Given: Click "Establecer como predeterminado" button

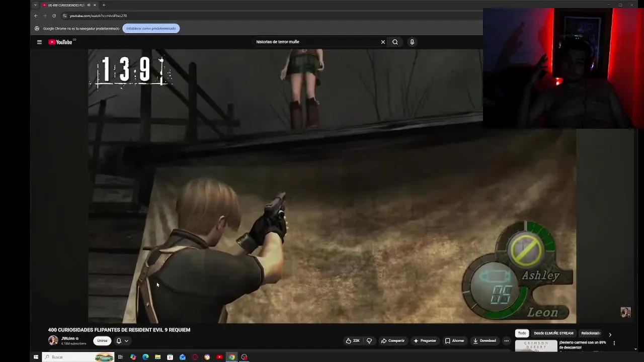Looking at the screenshot, I should tap(151, 29).
